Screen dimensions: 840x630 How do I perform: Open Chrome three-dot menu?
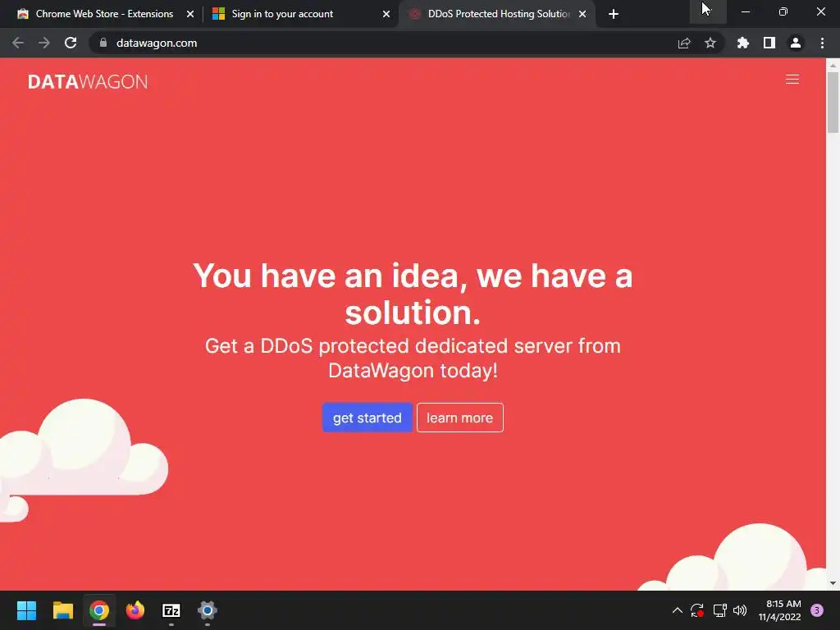822,43
